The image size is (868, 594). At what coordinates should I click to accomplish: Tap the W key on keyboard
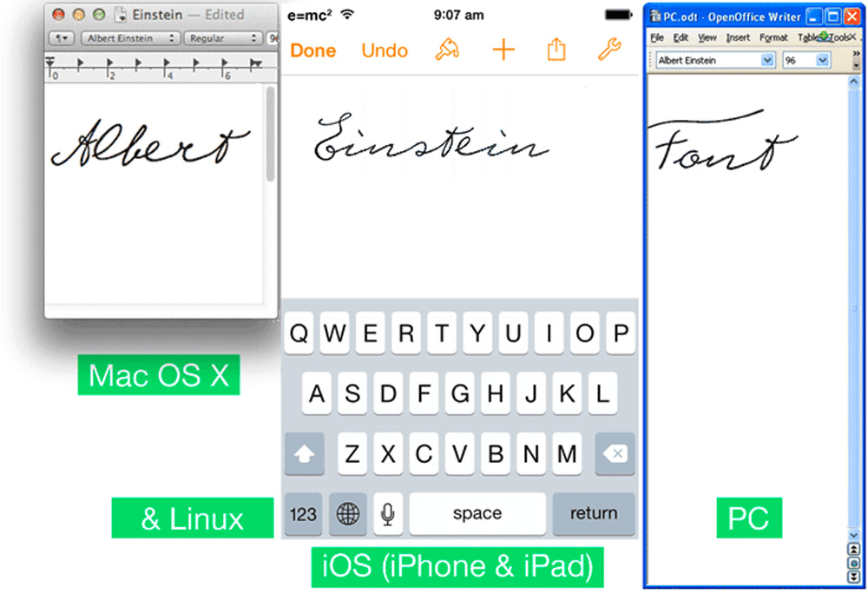(335, 333)
